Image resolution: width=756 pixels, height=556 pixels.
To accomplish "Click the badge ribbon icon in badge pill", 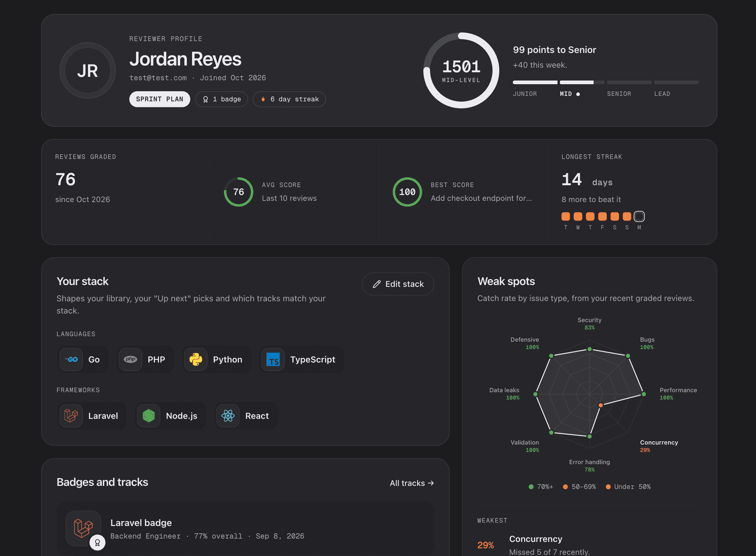I will (x=205, y=99).
